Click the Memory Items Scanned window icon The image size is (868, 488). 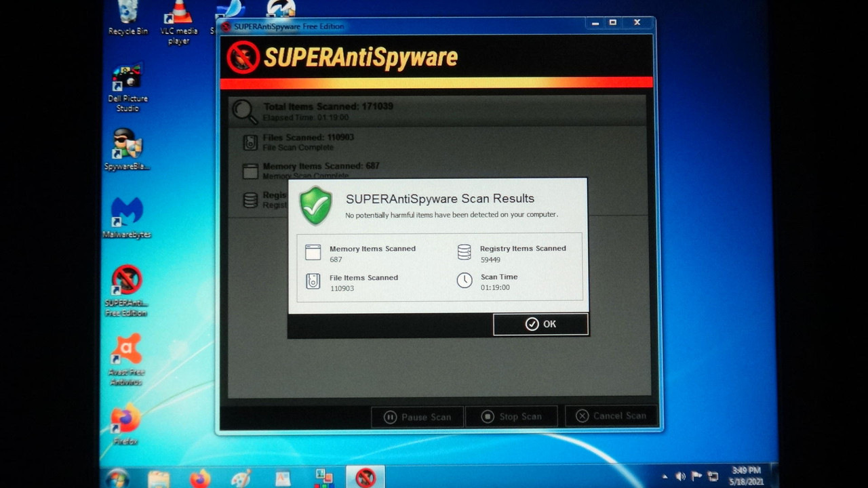point(313,253)
